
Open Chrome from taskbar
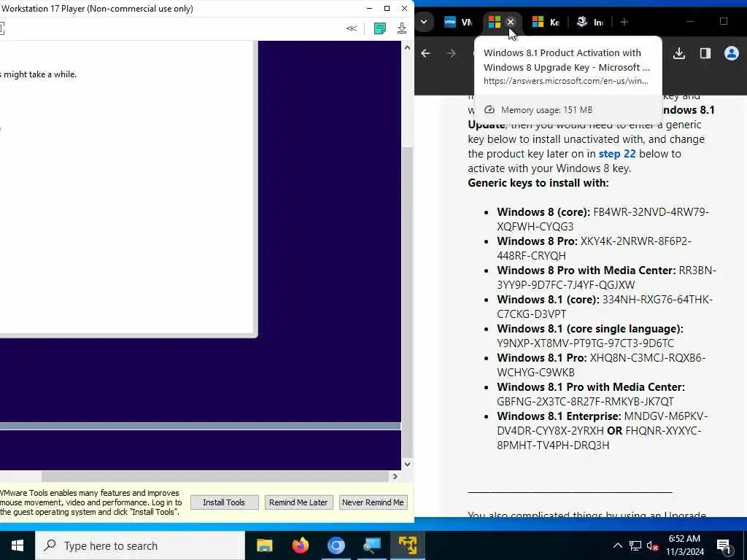(336, 545)
